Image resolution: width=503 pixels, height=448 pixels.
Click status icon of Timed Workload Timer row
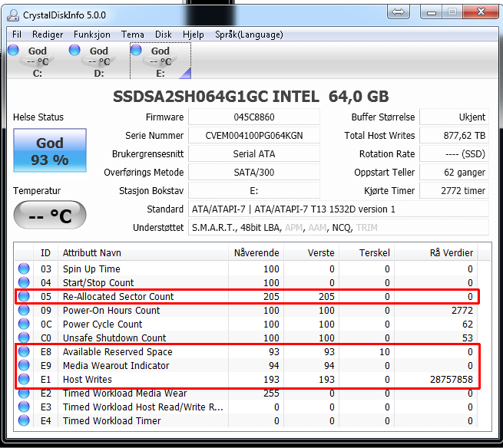point(24,420)
